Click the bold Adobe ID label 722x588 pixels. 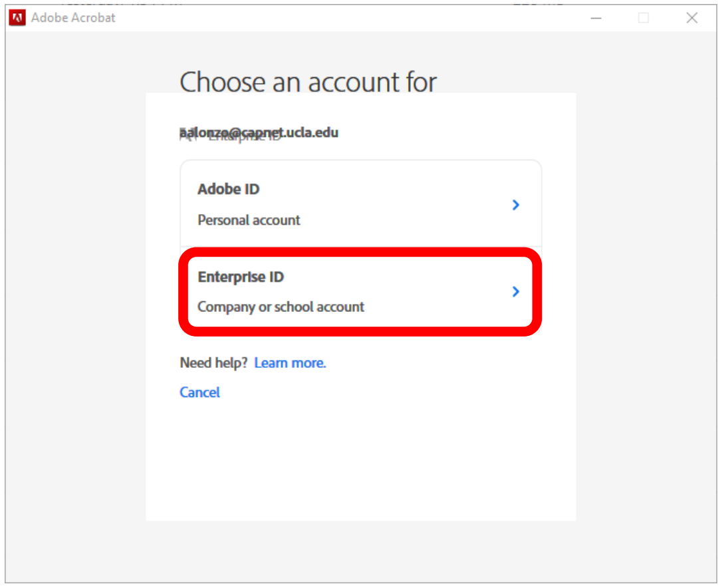coord(228,189)
